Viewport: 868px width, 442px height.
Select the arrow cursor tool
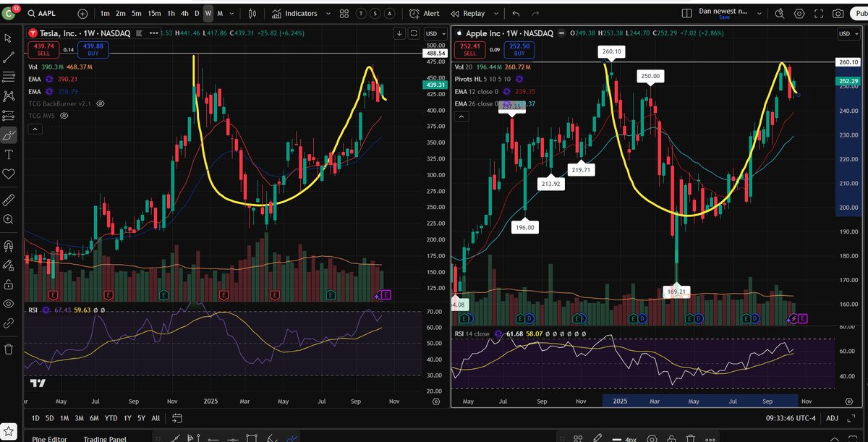coord(9,38)
